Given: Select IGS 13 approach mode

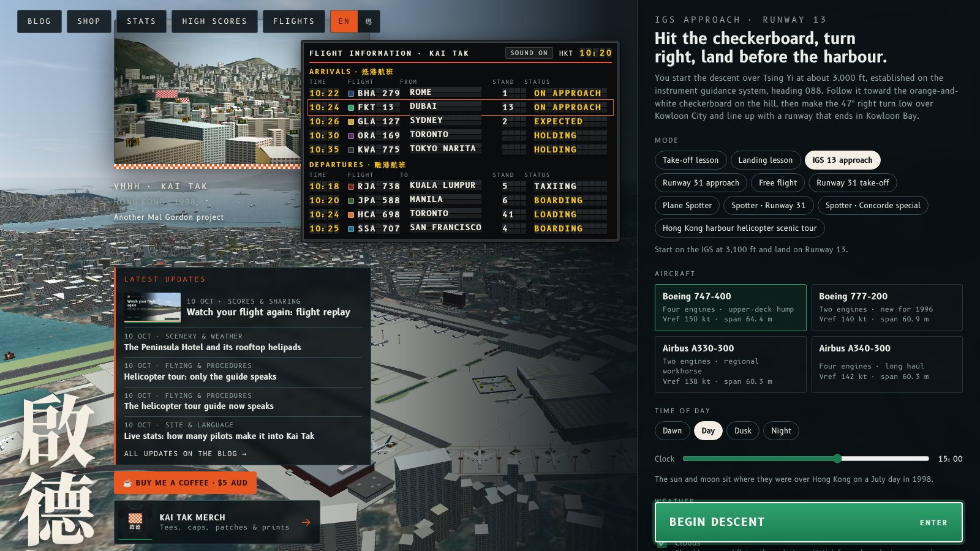Looking at the screenshot, I should pos(842,160).
